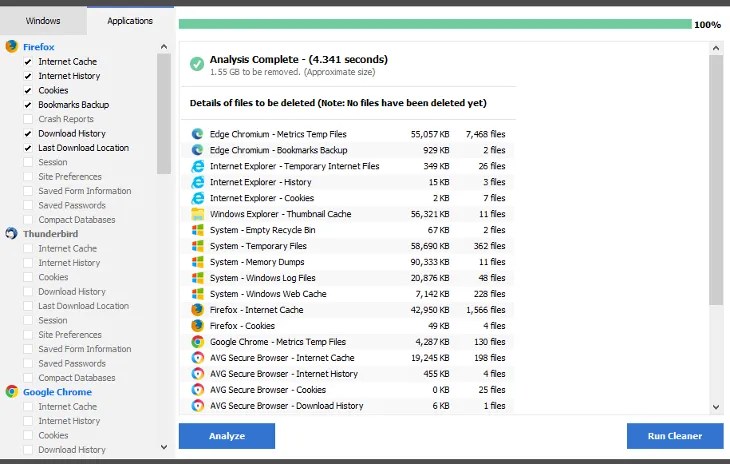Enable Firefox Crash Reports checkbox
Image resolution: width=730 pixels, height=464 pixels.
click(28, 119)
